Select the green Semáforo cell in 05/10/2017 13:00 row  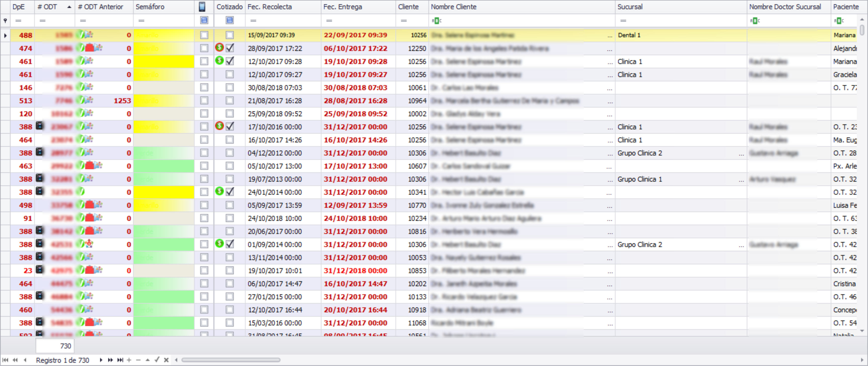[164, 166]
